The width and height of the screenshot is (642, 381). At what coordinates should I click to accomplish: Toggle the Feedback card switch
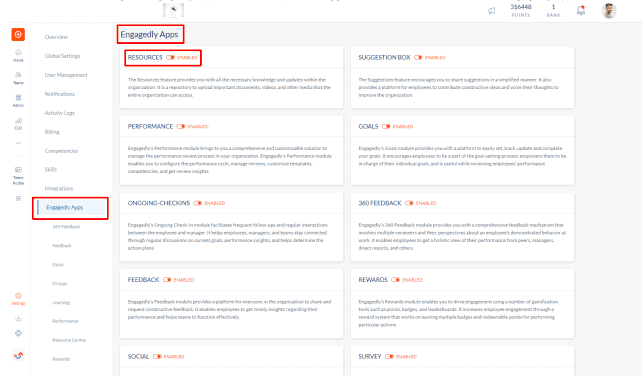(167, 280)
